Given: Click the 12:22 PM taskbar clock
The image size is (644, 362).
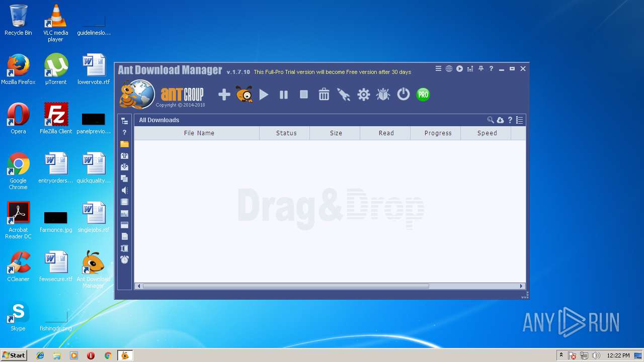Looking at the screenshot, I should [618, 355].
